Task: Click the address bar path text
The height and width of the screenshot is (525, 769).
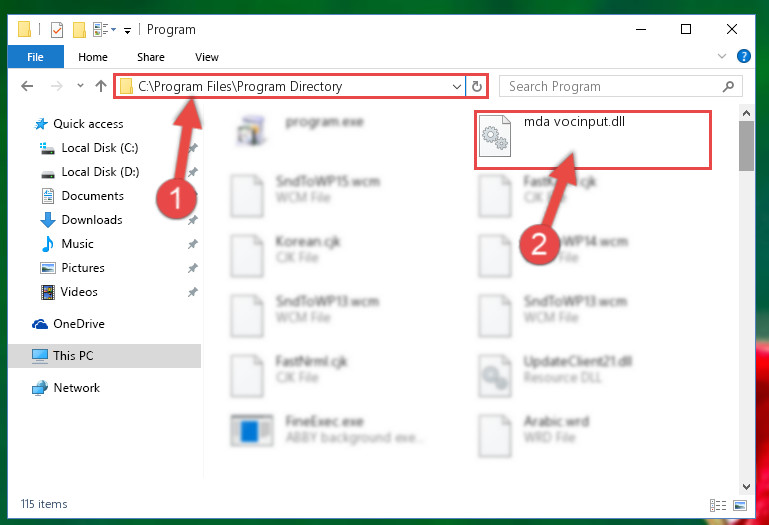Action: point(240,86)
